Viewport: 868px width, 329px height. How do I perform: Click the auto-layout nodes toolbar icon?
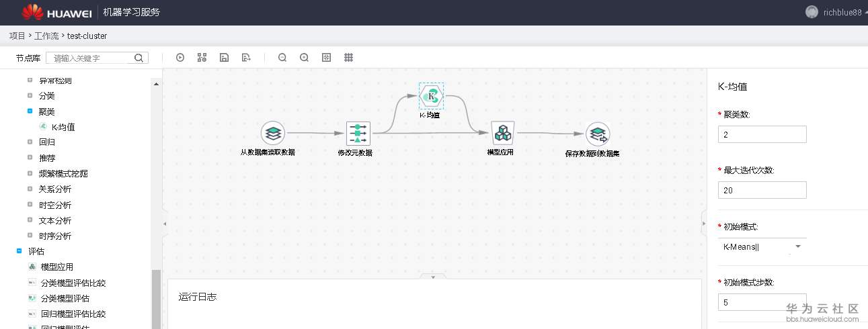pyautogui.click(x=202, y=58)
